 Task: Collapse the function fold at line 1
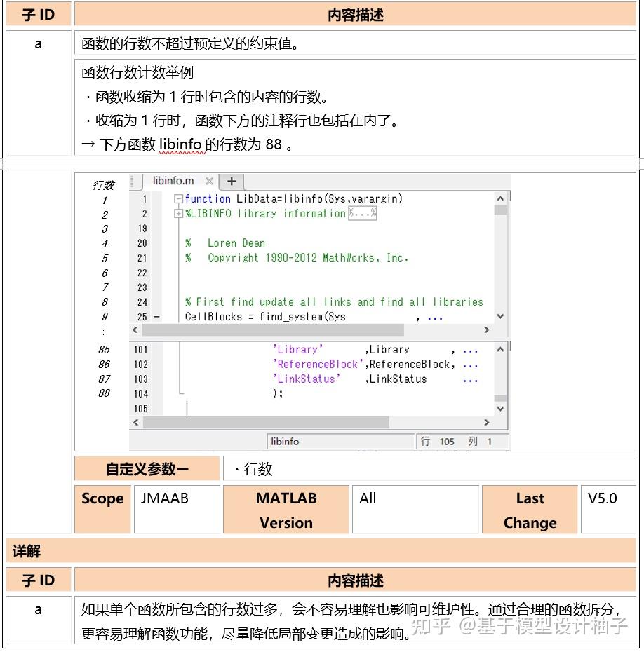coord(177,198)
